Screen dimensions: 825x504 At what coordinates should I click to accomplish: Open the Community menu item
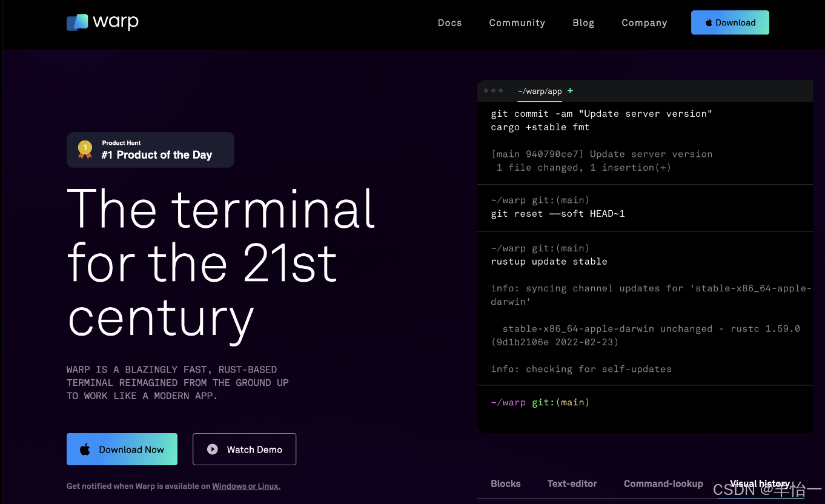(x=517, y=23)
